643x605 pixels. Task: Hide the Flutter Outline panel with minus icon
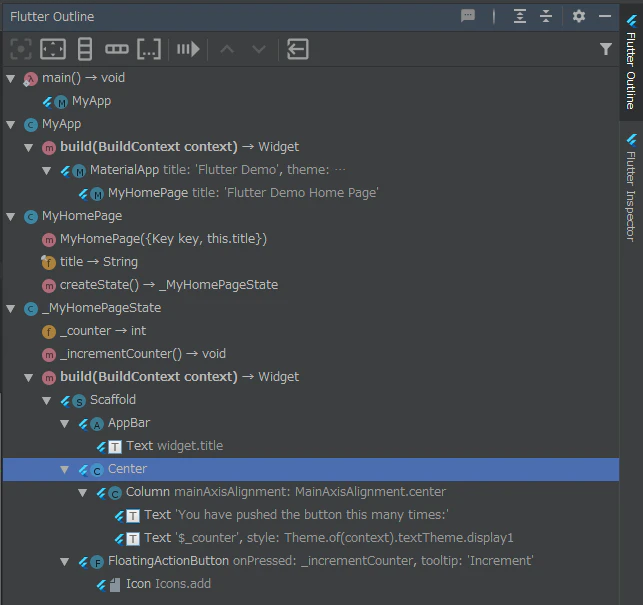coord(605,16)
